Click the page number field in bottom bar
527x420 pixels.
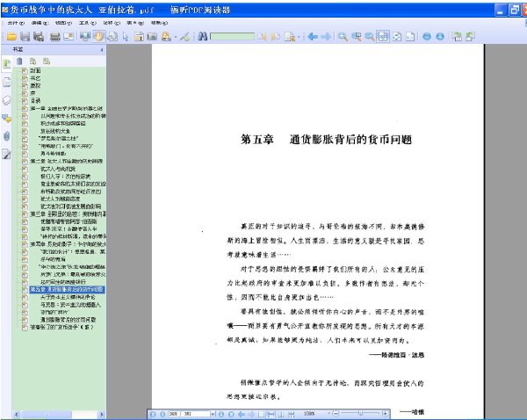(x=189, y=414)
